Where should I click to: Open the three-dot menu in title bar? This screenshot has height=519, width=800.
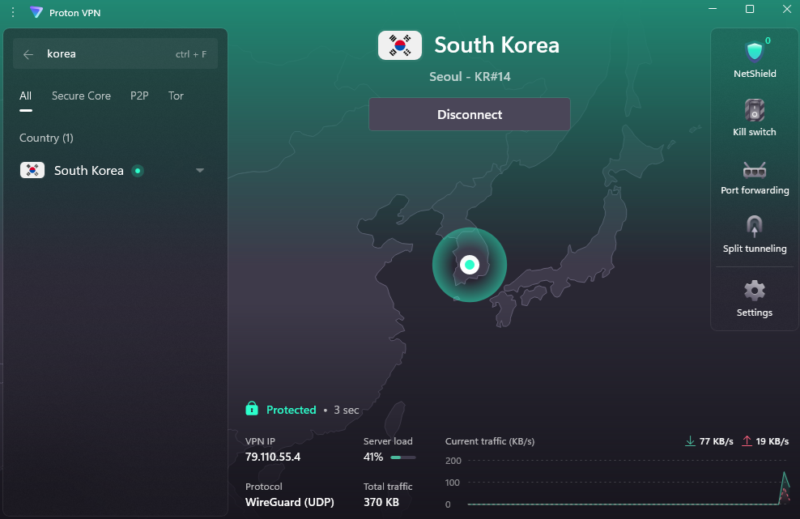pyautogui.click(x=13, y=12)
